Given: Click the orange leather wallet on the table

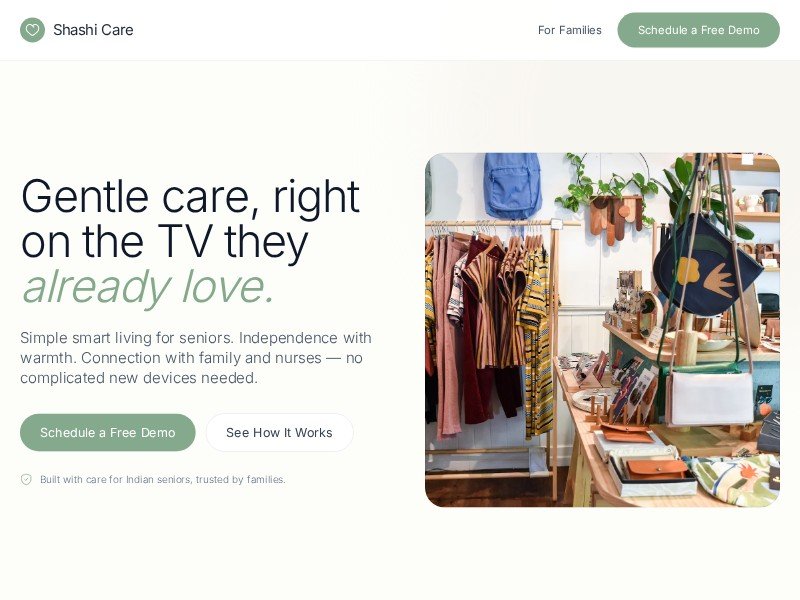Looking at the screenshot, I should point(656,470).
